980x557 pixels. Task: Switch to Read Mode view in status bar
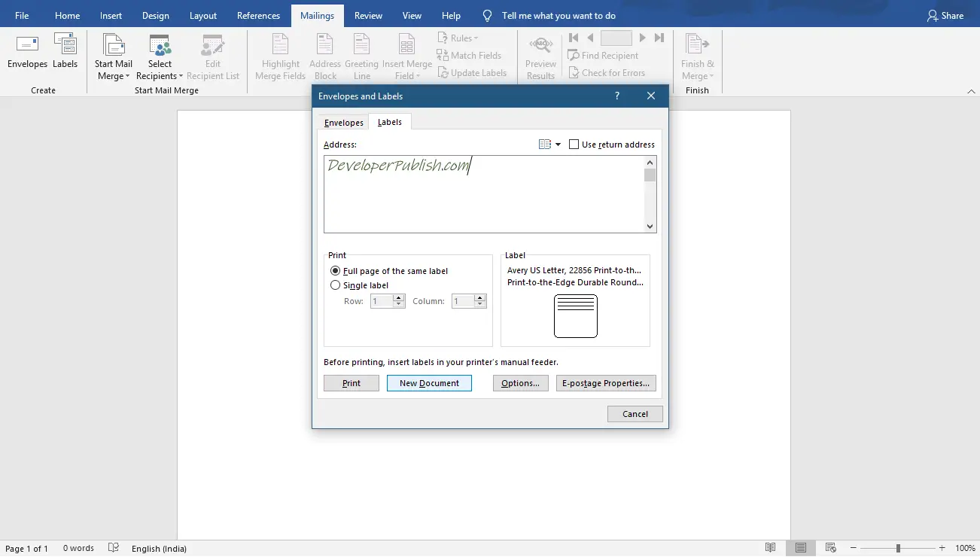pos(770,547)
